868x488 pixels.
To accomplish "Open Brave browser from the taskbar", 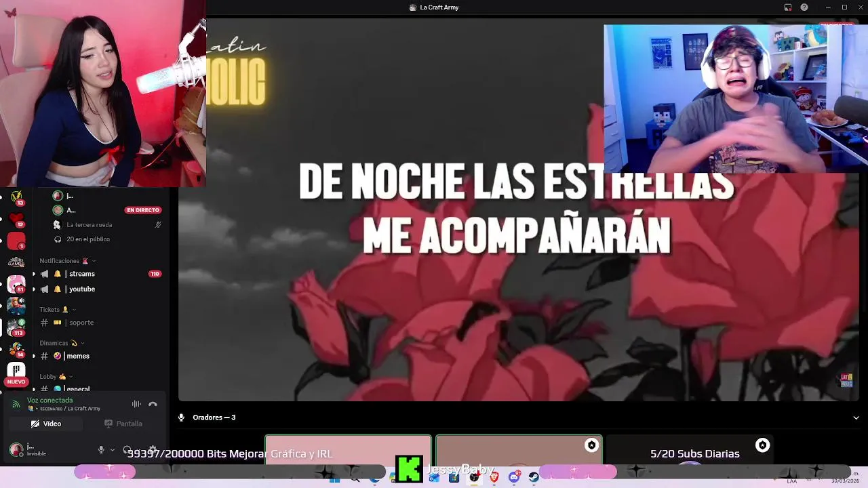I will [494, 478].
